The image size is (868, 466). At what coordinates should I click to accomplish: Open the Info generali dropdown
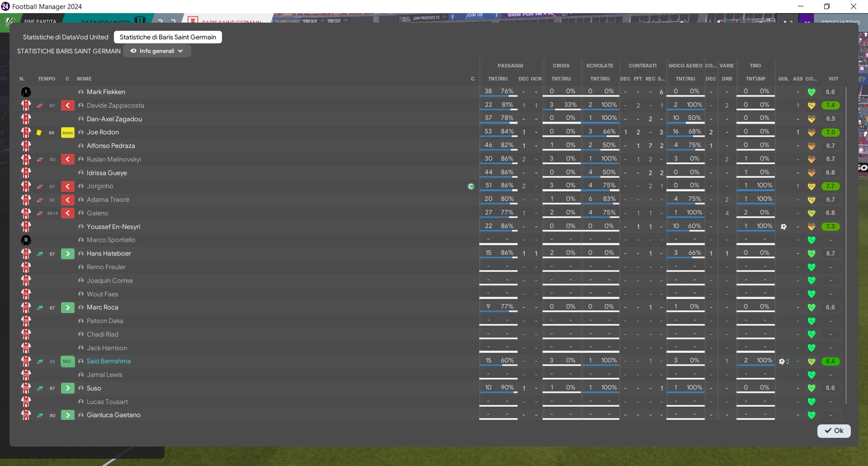coord(157,51)
